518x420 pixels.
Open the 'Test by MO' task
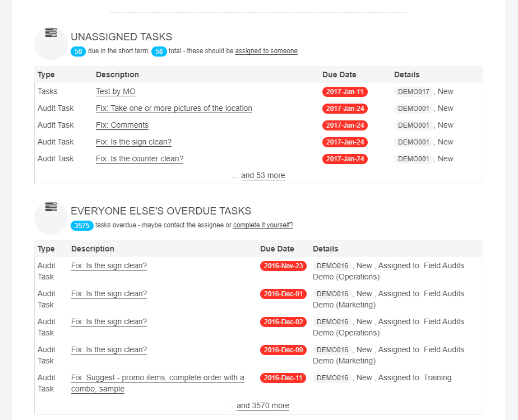[115, 91]
